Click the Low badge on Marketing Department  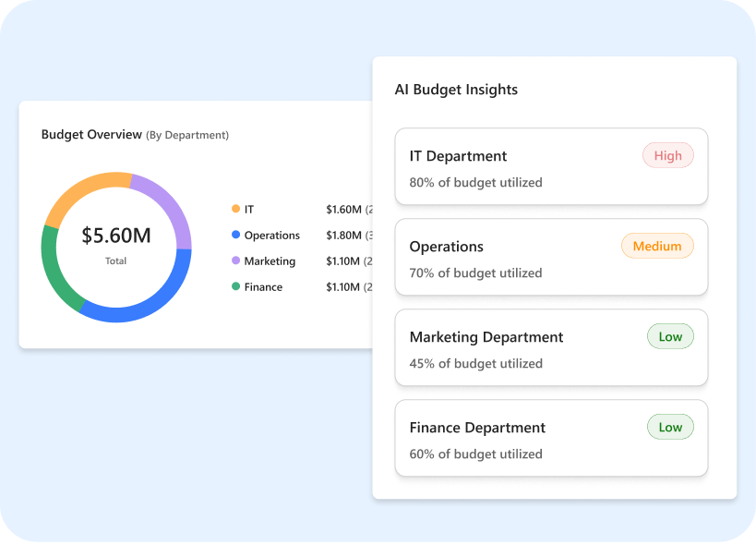[x=670, y=336]
